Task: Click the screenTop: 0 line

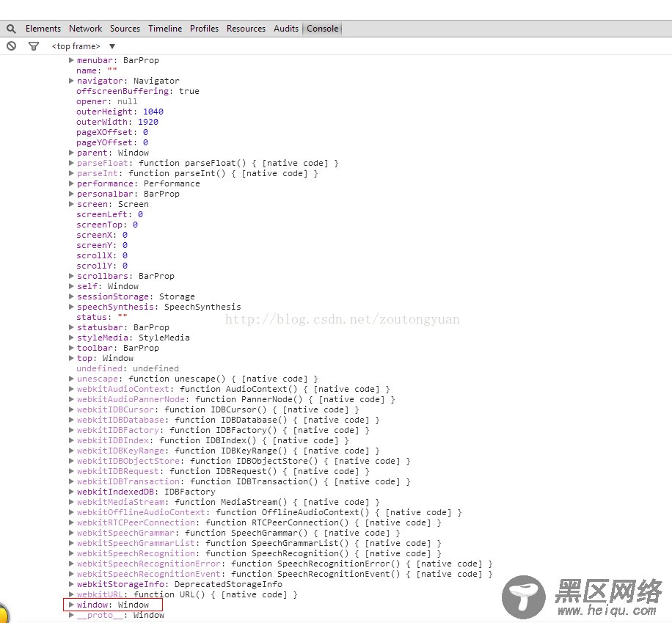Action: point(107,225)
